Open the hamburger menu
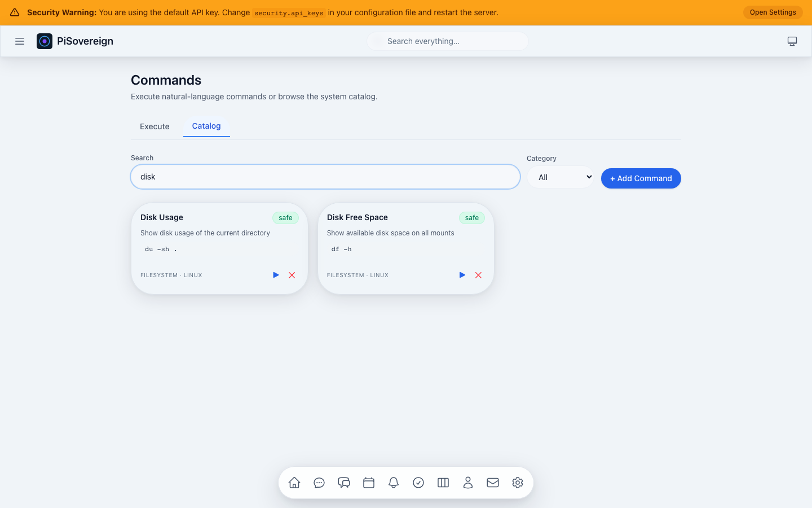This screenshot has height=508, width=812. (20, 41)
